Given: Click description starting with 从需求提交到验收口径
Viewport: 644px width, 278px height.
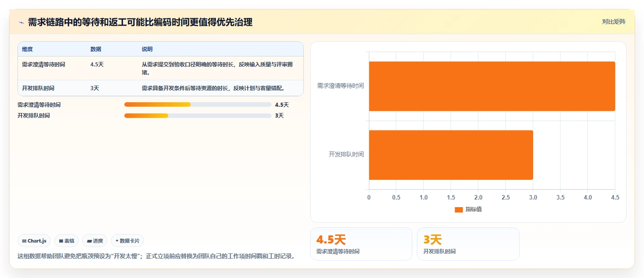Looking at the screenshot, I should [x=218, y=69].
